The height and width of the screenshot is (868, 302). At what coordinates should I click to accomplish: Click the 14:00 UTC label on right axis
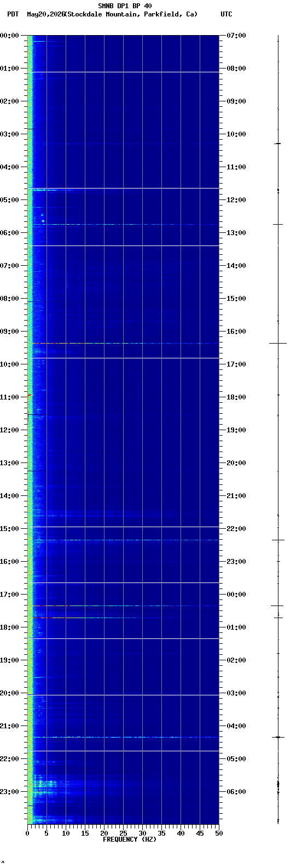(236, 266)
